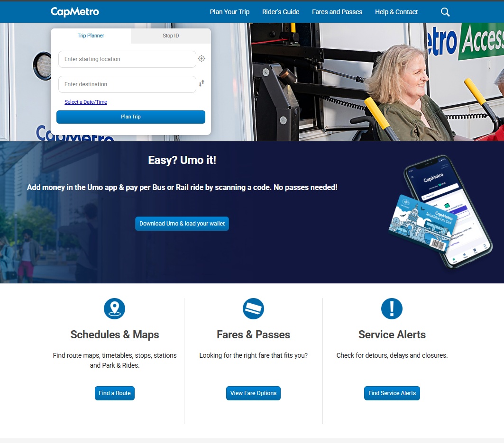The height and width of the screenshot is (443, 504).
Task: Open Help & Contact menu
Action: pos(396,12)
